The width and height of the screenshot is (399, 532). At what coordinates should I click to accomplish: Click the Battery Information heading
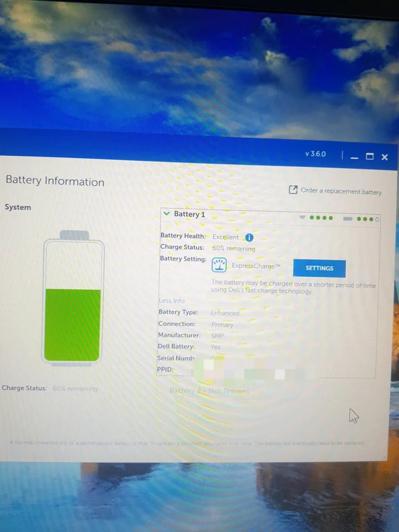(55, 181)
